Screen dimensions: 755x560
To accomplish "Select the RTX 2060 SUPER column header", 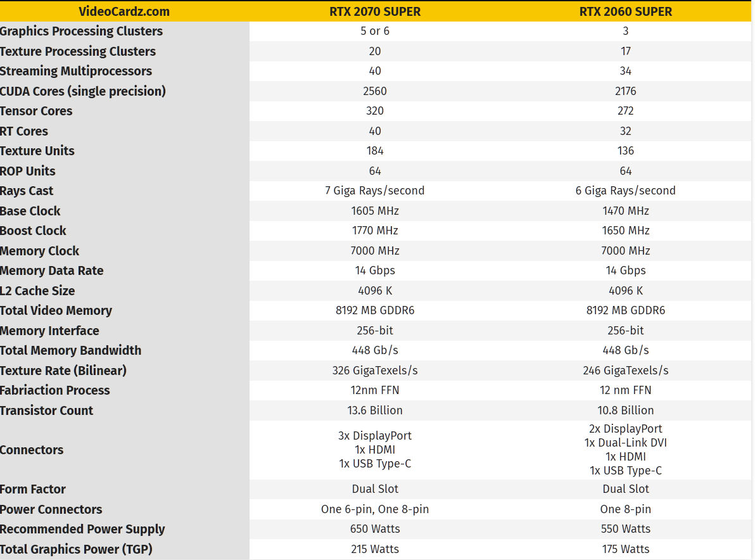I will [x=626, y=11].
